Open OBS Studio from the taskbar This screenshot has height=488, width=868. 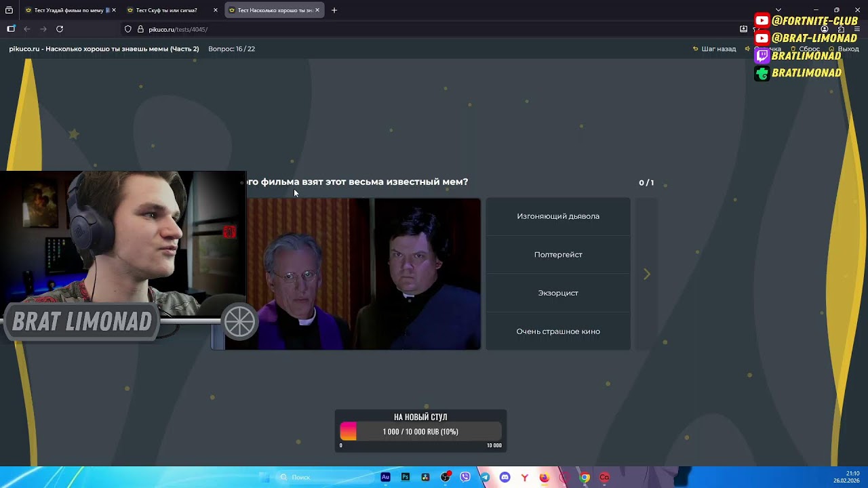446,477
